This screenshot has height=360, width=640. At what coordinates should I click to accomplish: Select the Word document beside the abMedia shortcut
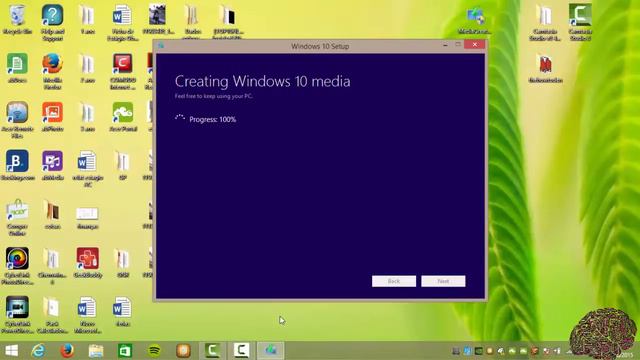click(87, 168)
